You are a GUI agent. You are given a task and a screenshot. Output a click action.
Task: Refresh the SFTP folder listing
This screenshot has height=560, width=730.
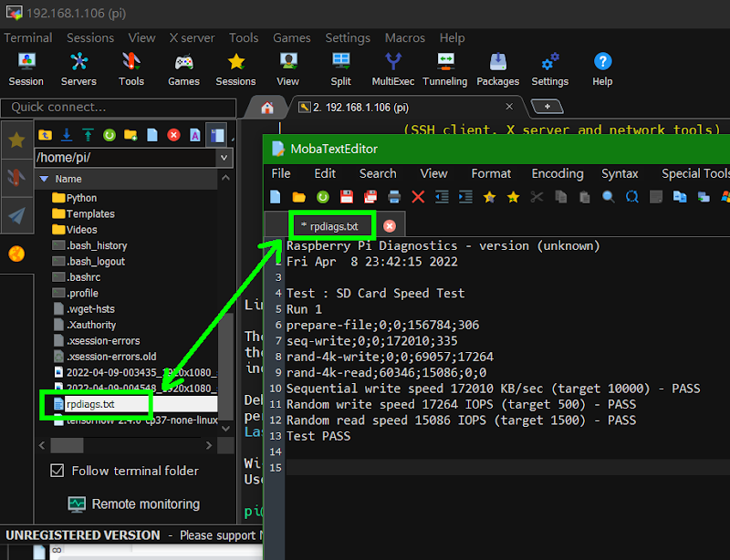[109, 135]
